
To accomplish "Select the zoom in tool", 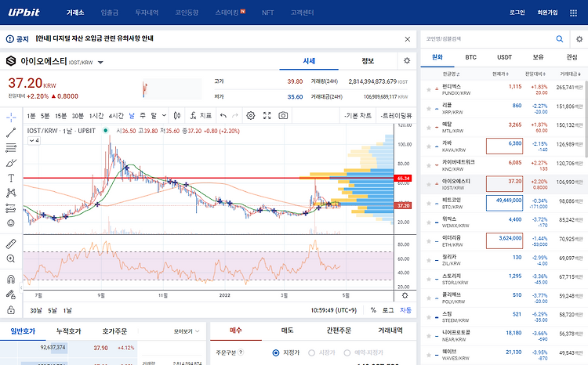I will tap(11, 258).
